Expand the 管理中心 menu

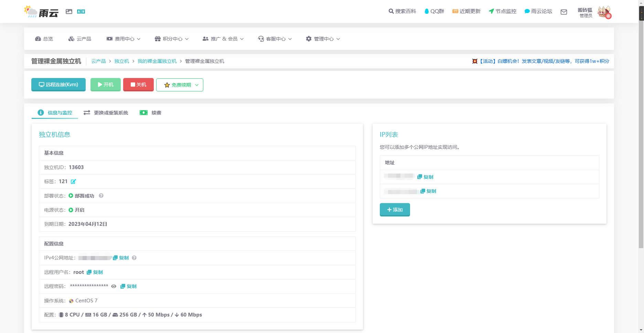(323, 39)
